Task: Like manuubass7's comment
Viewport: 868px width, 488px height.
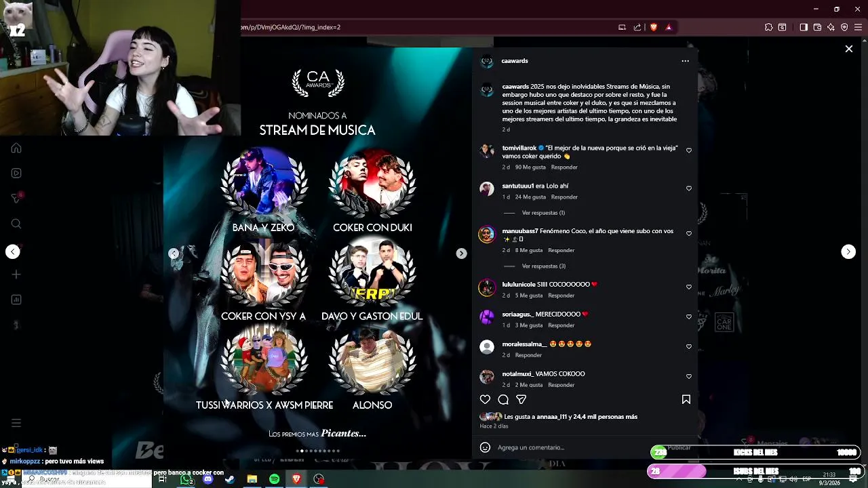Action: tap(689, 234)
